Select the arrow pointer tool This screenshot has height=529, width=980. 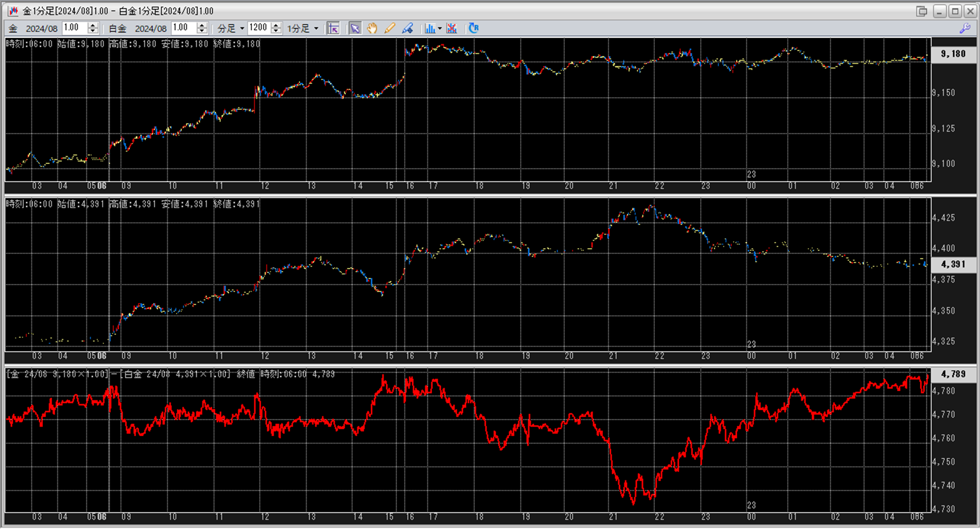point(355,28)
